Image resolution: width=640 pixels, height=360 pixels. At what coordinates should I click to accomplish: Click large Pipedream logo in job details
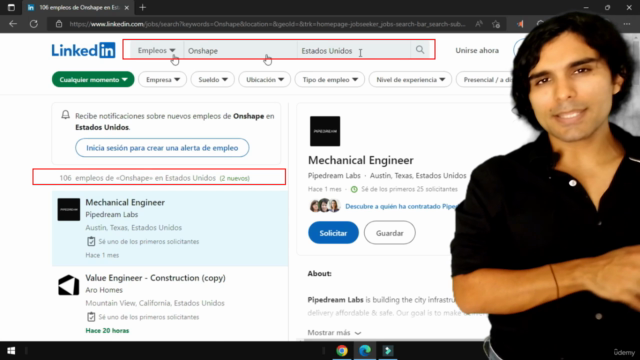(x=325, y=131)
